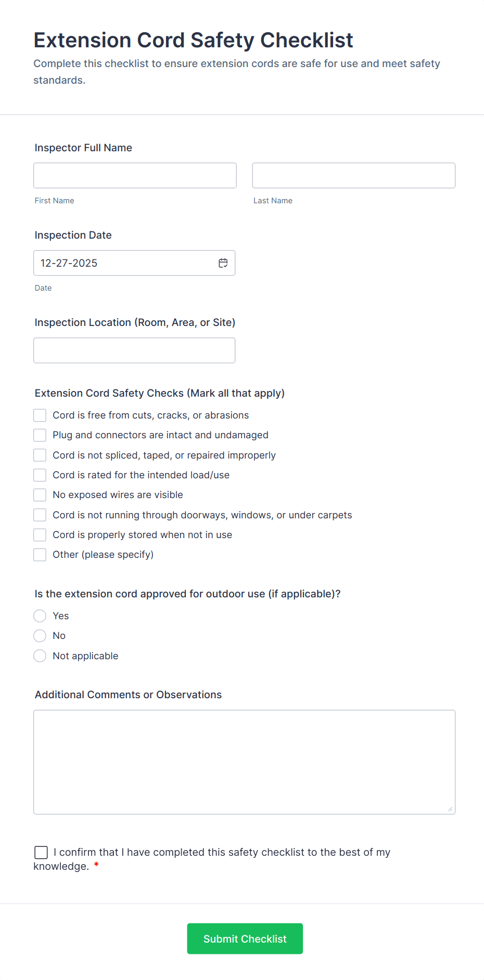
Task: Select the 'Other (please specify)' checkbox
Action: 40,555
